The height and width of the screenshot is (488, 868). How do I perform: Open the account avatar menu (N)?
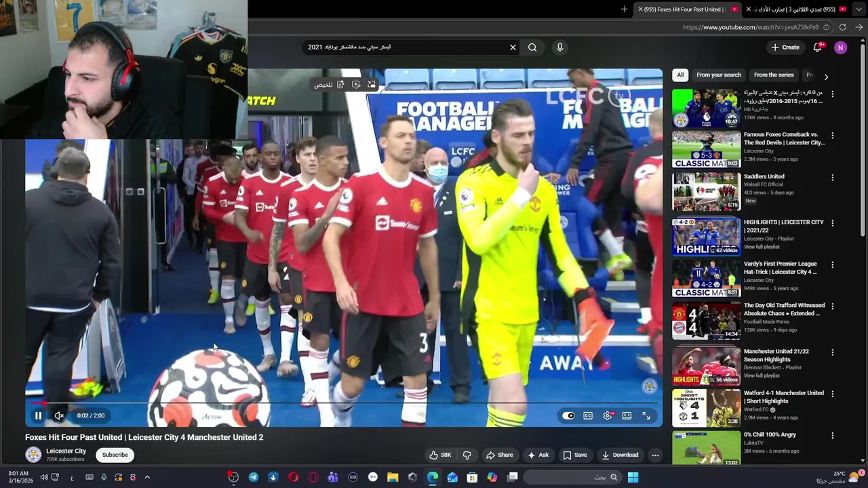coord(840,47)
